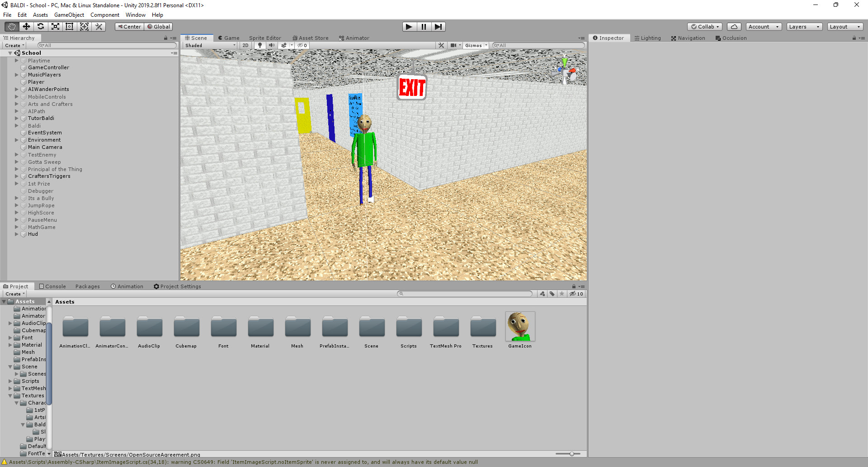Toggle 2D mode in the Scene view

[x=245, y=45]
